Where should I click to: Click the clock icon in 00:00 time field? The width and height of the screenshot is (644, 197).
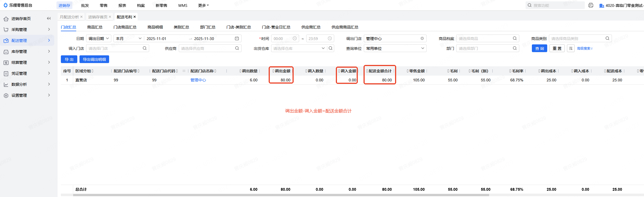click(x=295, y=39)
